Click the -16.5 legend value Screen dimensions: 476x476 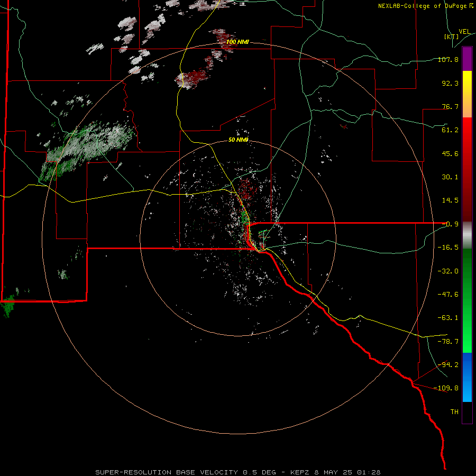448,248
